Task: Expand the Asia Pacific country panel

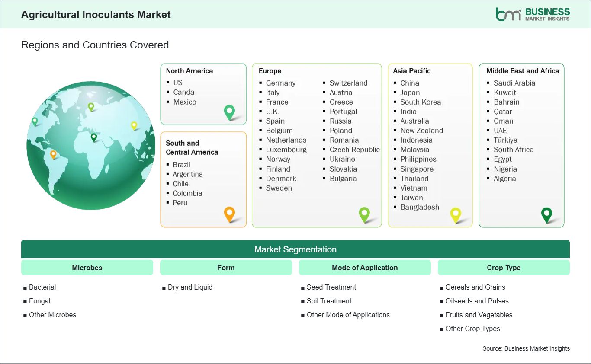Action: [x=430, y=145]
